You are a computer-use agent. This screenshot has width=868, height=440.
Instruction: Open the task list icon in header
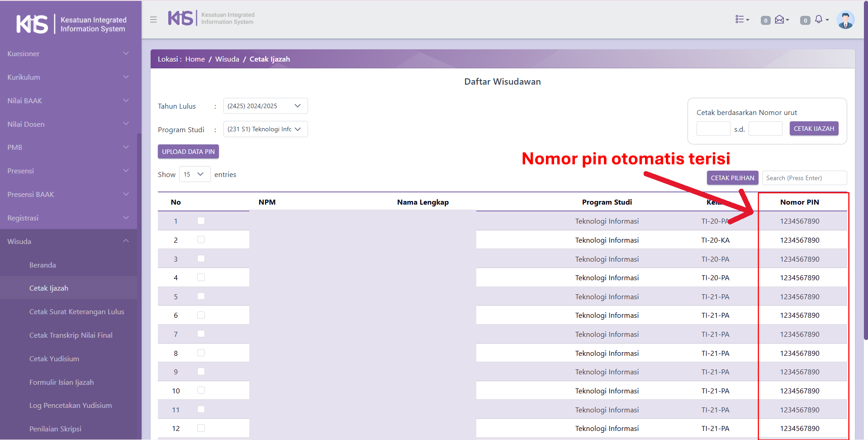pyautogui.click(x=741, y=19)
